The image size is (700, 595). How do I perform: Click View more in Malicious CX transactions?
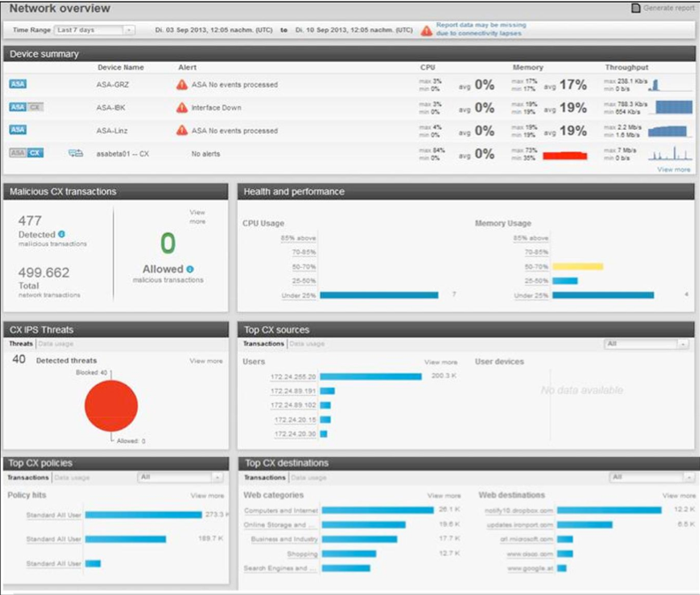tap(197, 217)
